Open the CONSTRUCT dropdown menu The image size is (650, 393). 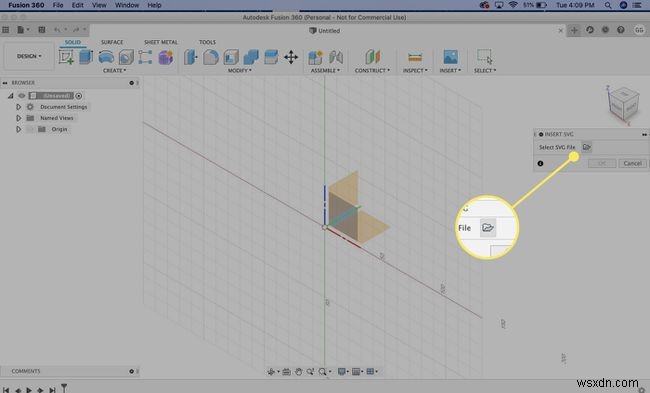372,70
